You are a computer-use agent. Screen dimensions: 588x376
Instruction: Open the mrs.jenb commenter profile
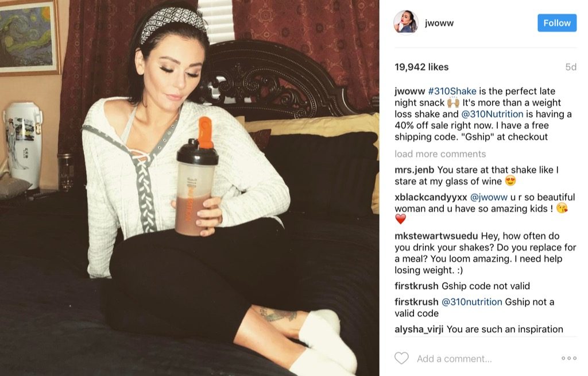(x=414, y=170)
